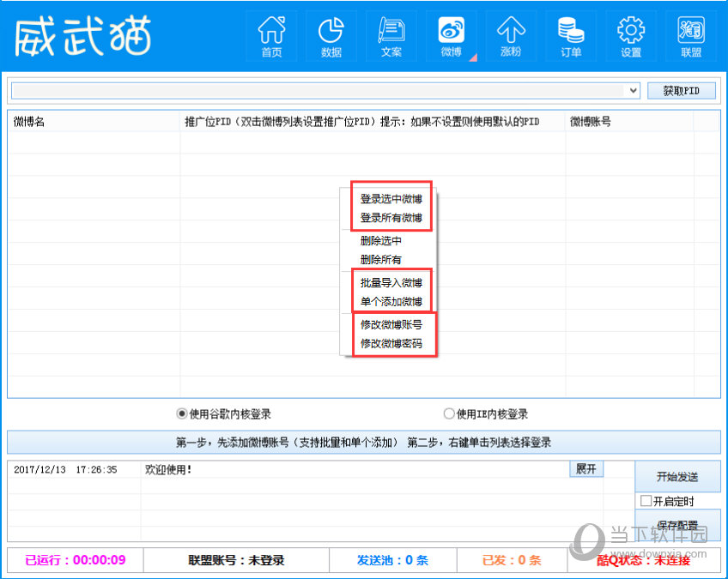Expand the PID dropdown arrow
The height and width of the screenshot is (579, 728).
(x=633, y=90)
